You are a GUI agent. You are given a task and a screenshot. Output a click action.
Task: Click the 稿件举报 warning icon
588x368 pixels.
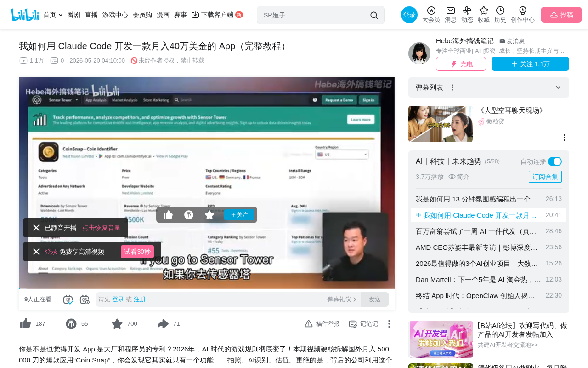(x=309, y=324)
